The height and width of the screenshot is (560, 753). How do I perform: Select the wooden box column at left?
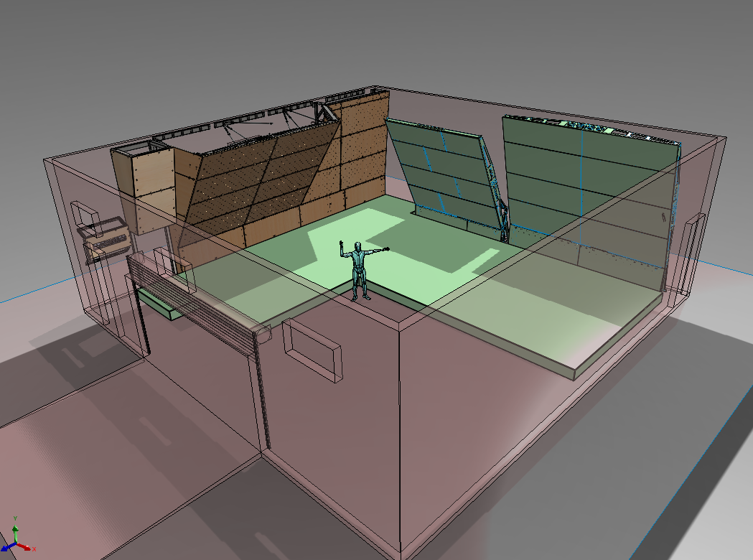click(143, 190)
